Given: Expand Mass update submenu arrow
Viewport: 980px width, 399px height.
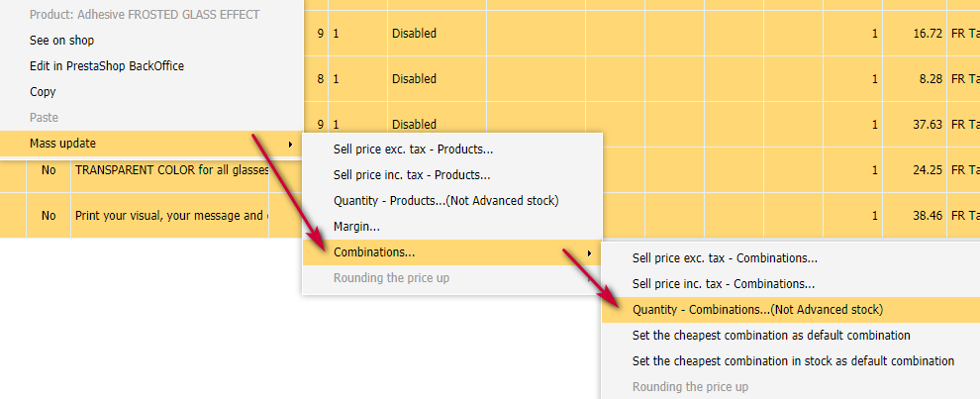Looking at the screenshot, I should 290,144.
